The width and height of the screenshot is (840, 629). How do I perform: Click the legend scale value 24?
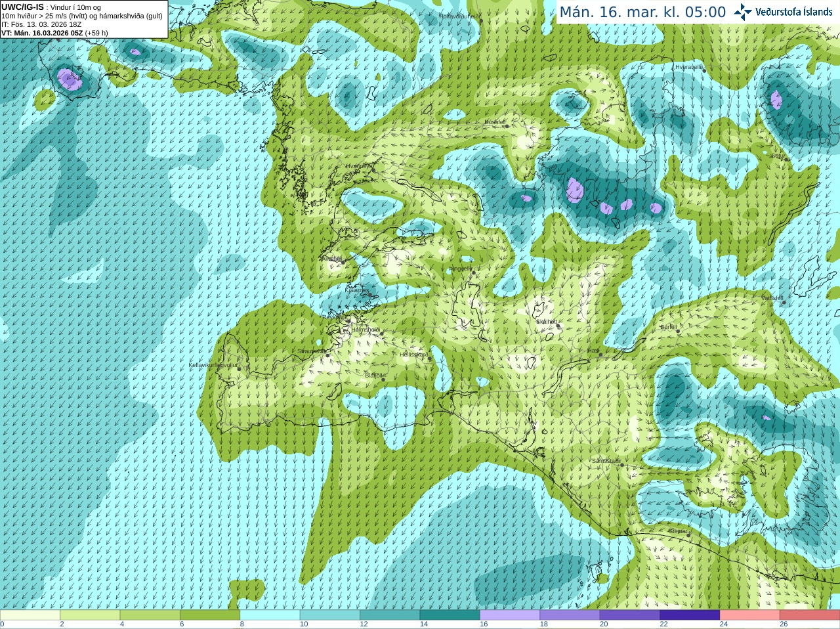pos(724,624)
